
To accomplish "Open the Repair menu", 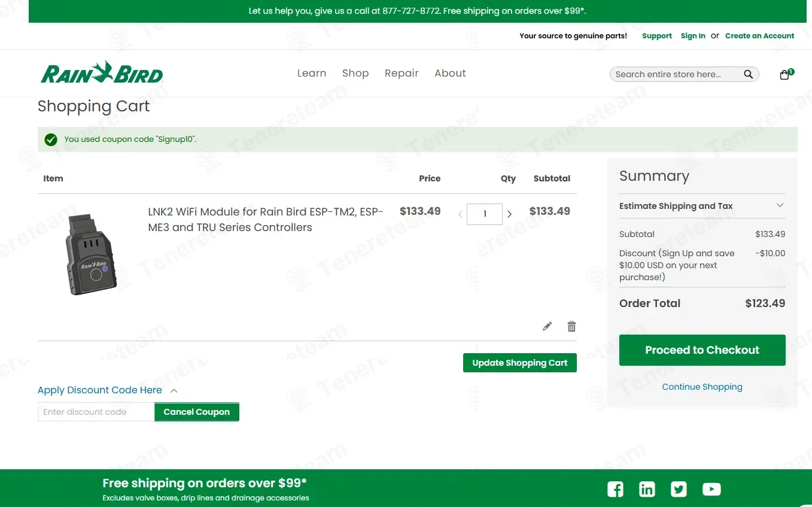I will pyautogui.click(x=402, y=73).
